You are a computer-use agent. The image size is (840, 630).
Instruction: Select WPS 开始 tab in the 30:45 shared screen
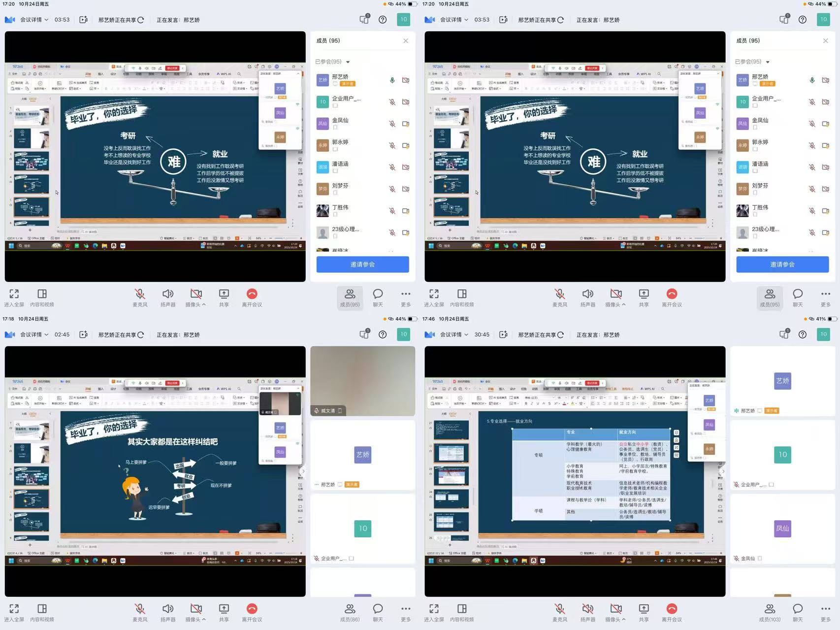tap(490, 389)
